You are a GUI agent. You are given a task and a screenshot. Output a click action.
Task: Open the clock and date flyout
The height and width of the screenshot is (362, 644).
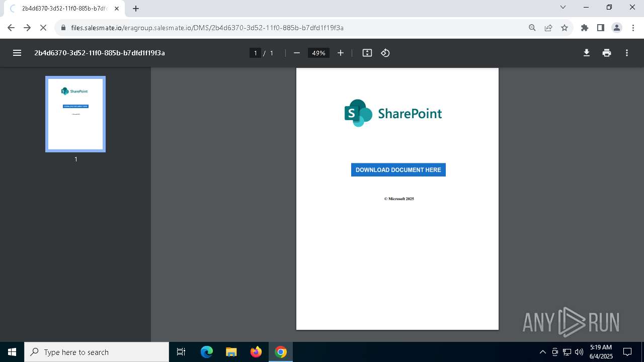pos(601,352)
